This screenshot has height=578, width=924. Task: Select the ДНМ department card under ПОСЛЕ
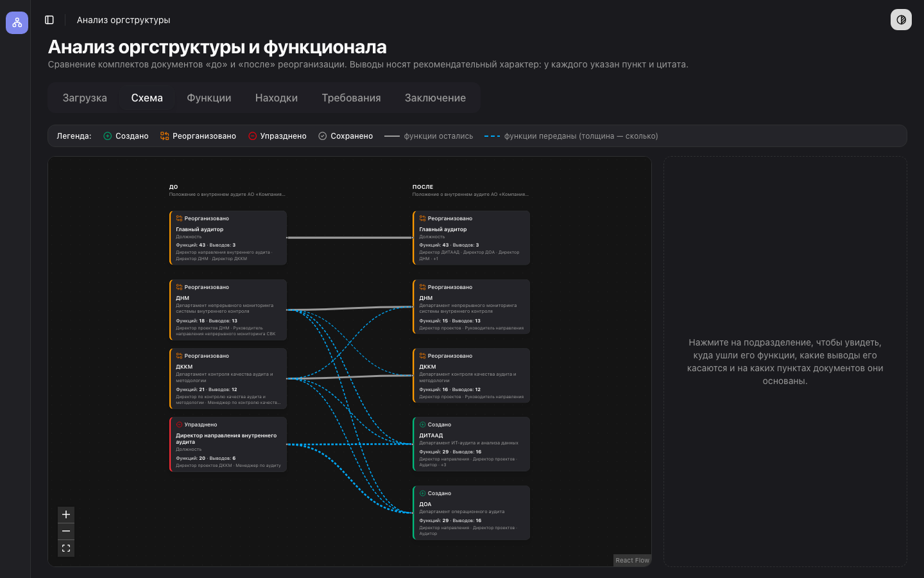(x=471, y=306)
